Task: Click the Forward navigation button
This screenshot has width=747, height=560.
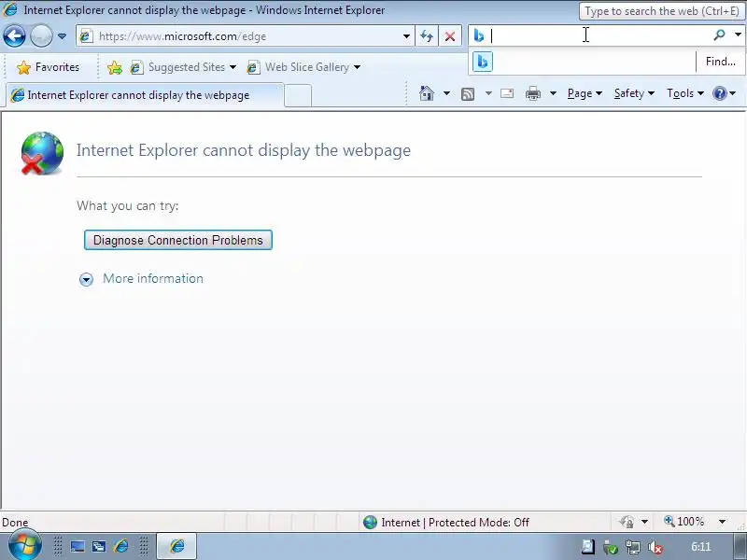Action: point(41,35)
